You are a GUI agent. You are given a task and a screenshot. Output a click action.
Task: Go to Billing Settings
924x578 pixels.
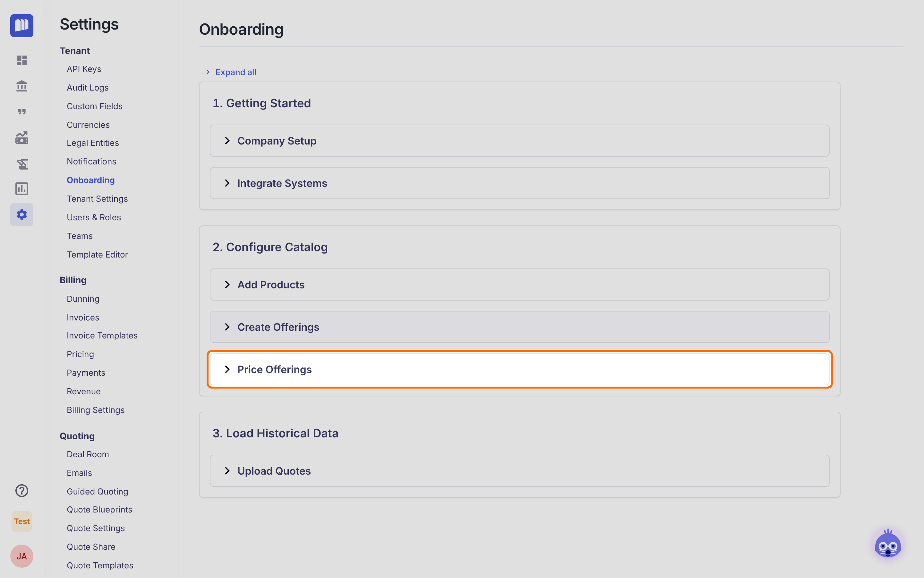click(x=96, y=410)
